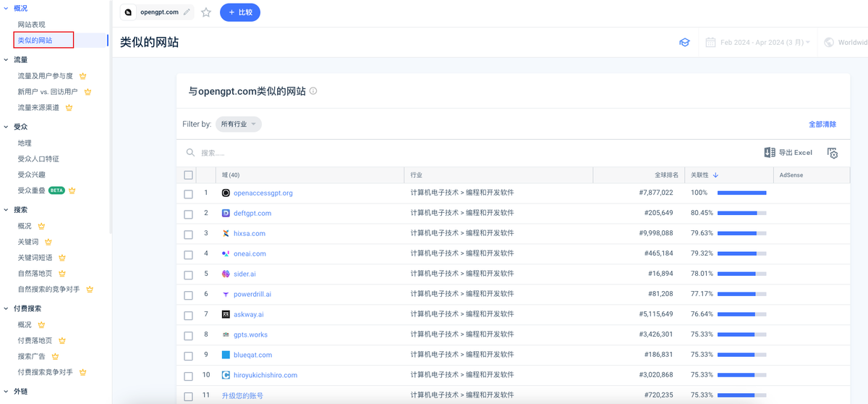Click the 80.45% relevance bar for deftgpt.com

(742, 214)
